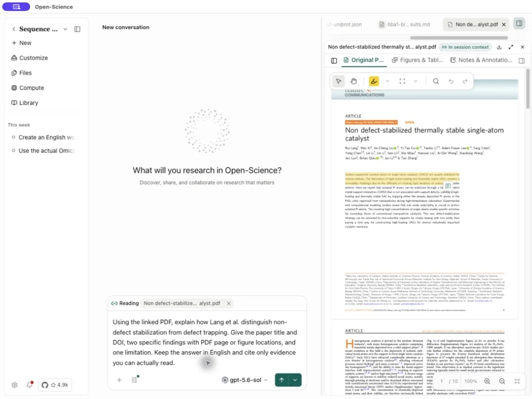Open the Customize section
The image size is (532, 399).
tap(30, 58)
